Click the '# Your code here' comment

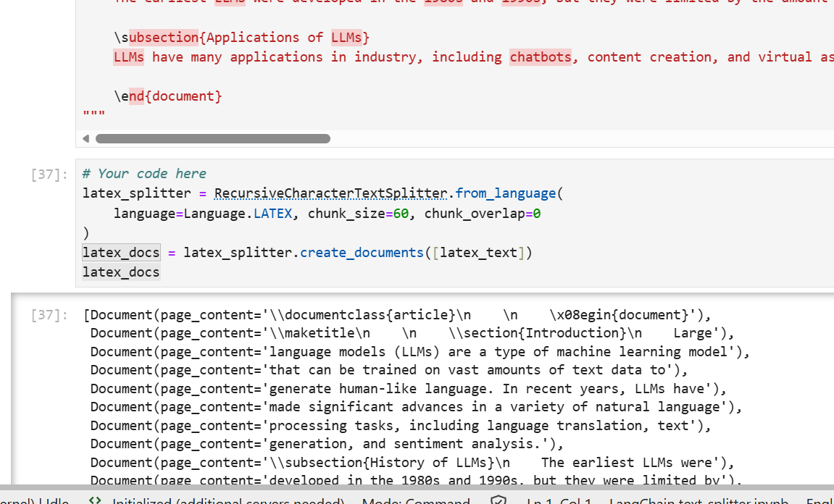point(144,174)
